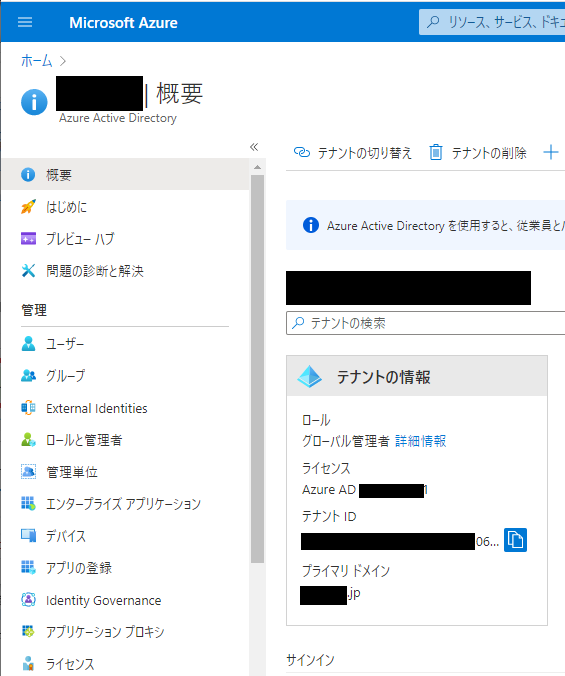Go to ホーム breadcrumb
The width and height of the screenshot is (565, 676).
(37, 61)
